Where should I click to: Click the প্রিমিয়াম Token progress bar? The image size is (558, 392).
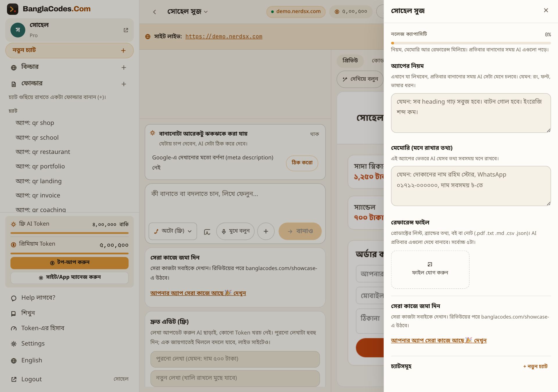tap(69, 253)
